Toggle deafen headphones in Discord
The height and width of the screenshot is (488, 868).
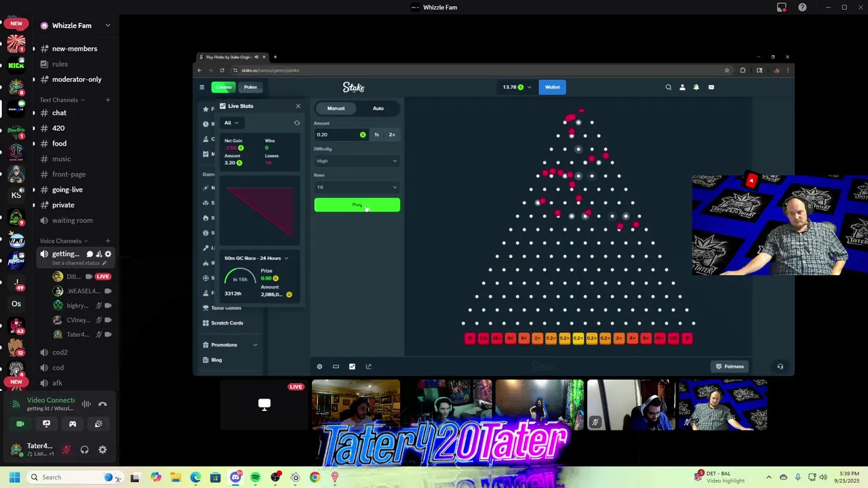[84, 449]
